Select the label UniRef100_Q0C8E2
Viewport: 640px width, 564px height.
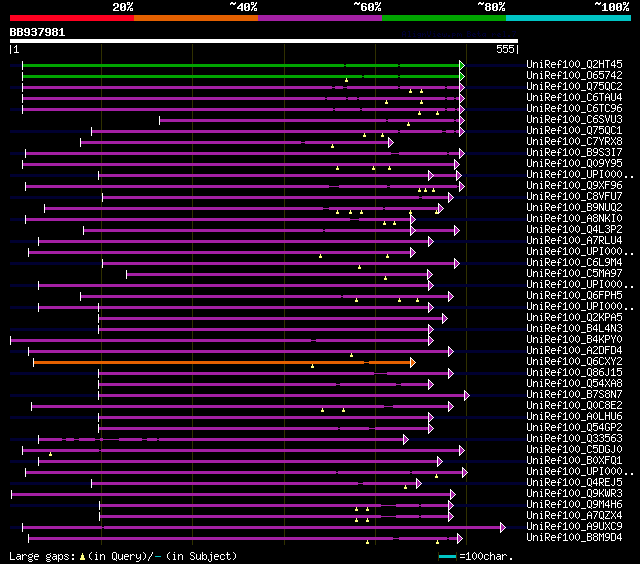(x=574, y=406)
